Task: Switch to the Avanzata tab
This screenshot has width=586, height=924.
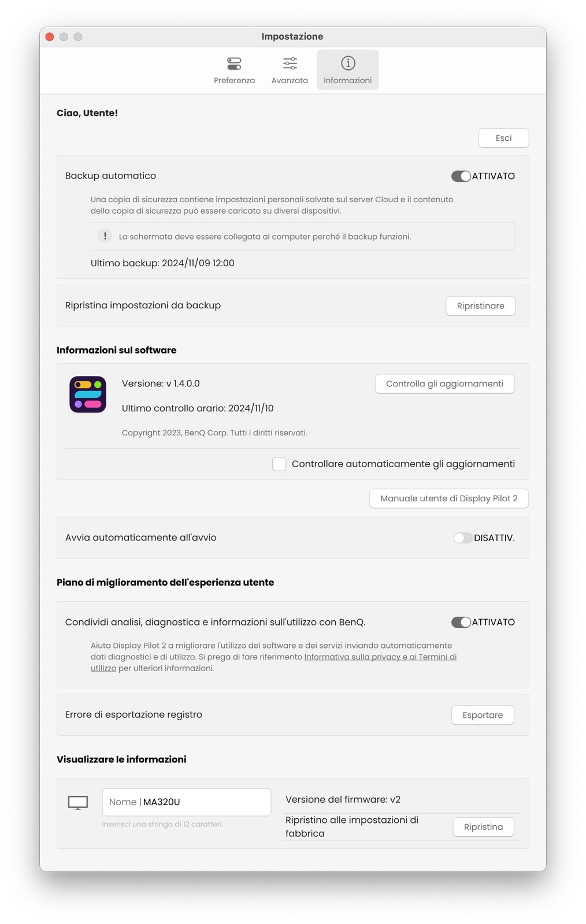Action: tap(290, 70)
